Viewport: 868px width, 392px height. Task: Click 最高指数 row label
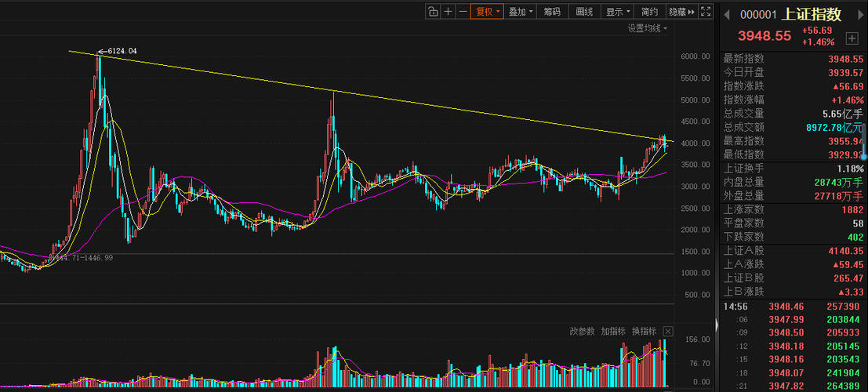[744, 141]
